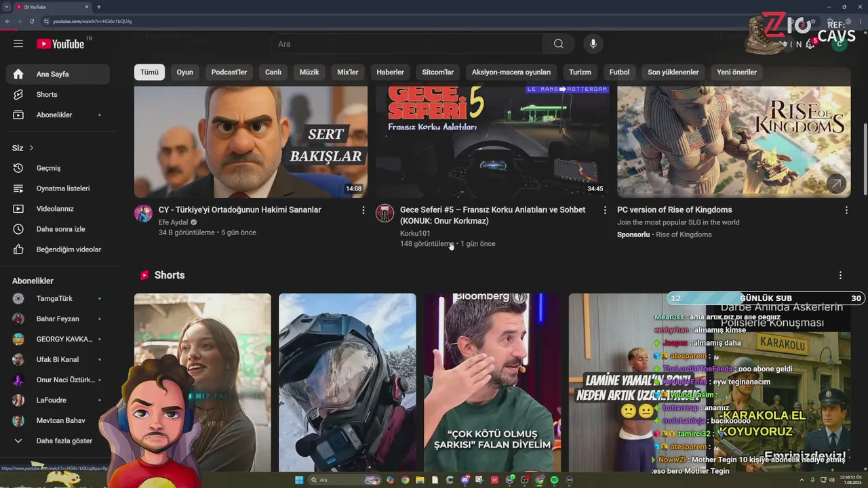868x488 pixels.
Task: Click the taskbar Ara search box
Action: (344, 480)
